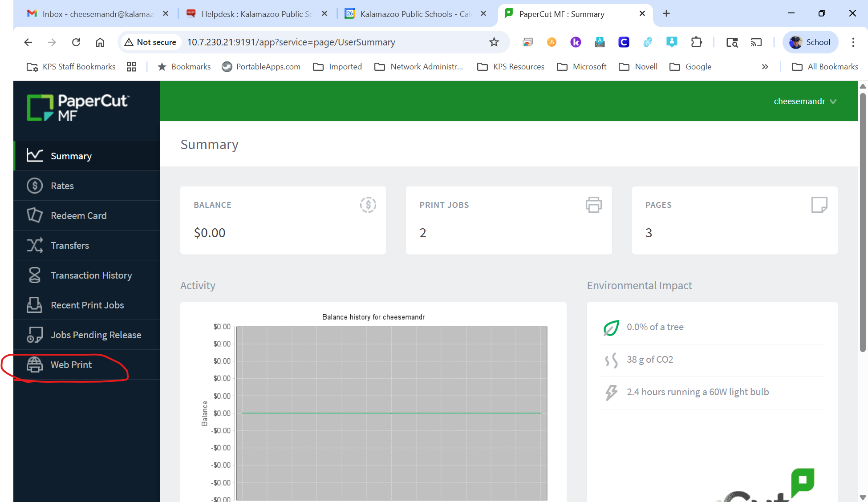Click the Jobs Pending Release icon
The width and height of the screenshot is (868, 502).
[34, 335]
